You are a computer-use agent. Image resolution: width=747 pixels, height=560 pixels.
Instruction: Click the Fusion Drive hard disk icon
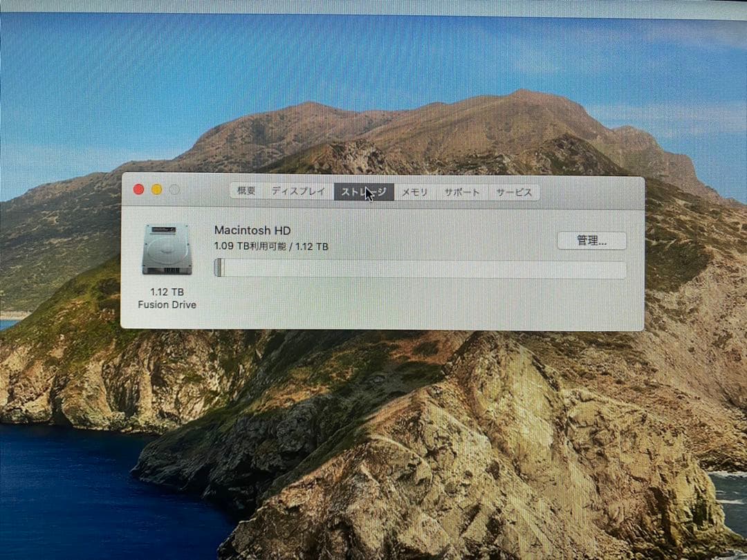point(166,250)
